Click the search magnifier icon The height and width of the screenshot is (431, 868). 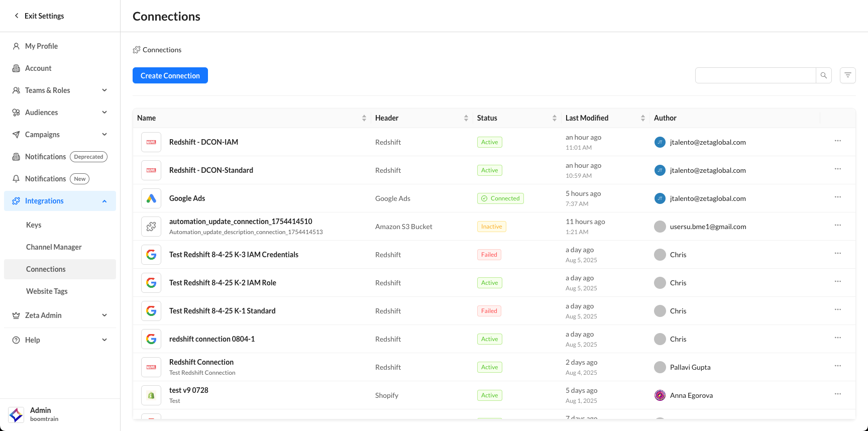[824, 75]
